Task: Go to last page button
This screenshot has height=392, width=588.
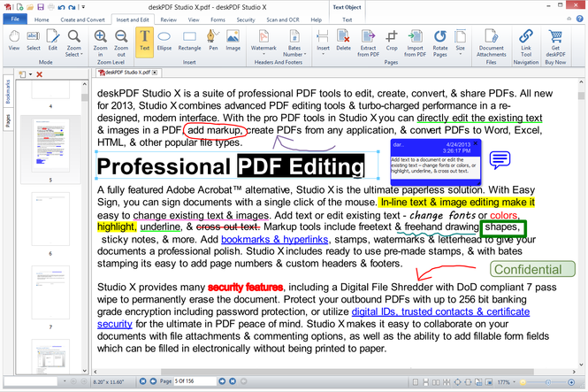Action: pyautogui.click(x=233, y=381)
